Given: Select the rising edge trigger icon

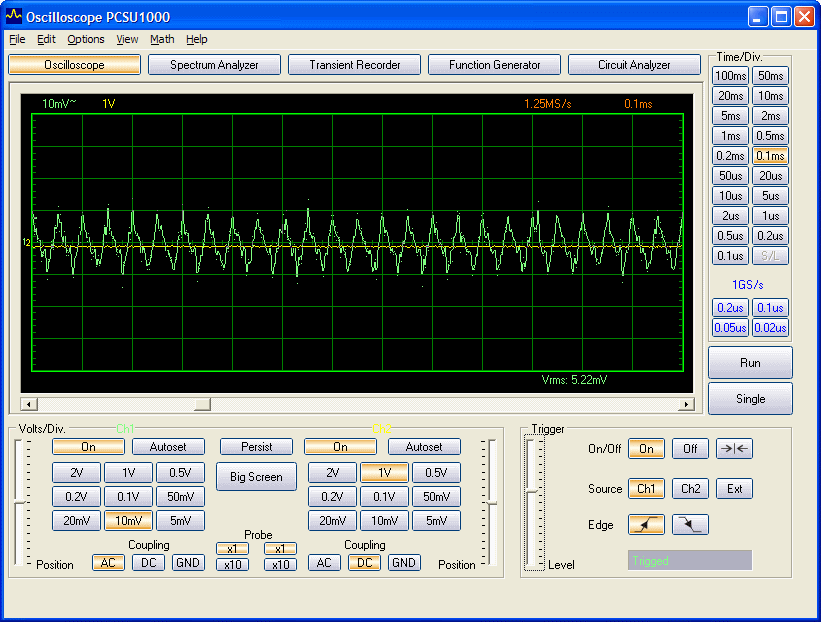Looking at the screenshot, I should [x=646, y=524].
